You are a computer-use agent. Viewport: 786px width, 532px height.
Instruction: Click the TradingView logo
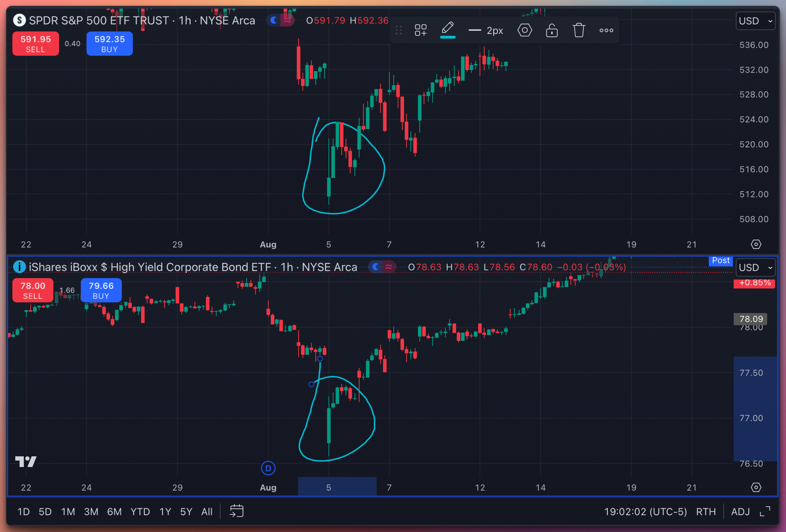tap(26, 461)
